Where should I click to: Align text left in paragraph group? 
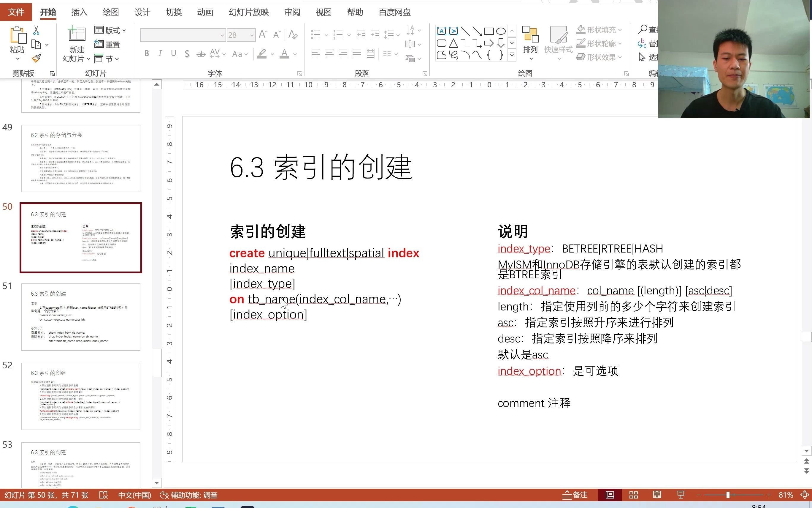click(315, 53)
